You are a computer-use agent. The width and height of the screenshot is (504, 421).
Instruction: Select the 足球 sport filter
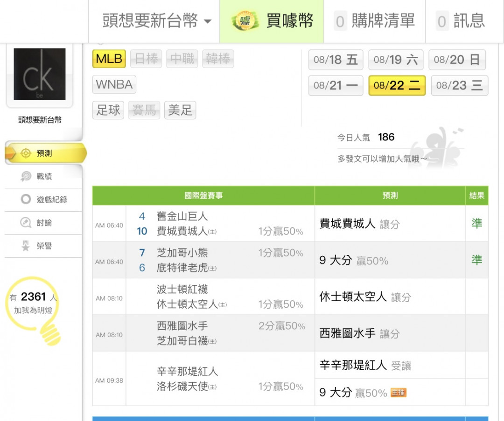click(x=108, y=110)
